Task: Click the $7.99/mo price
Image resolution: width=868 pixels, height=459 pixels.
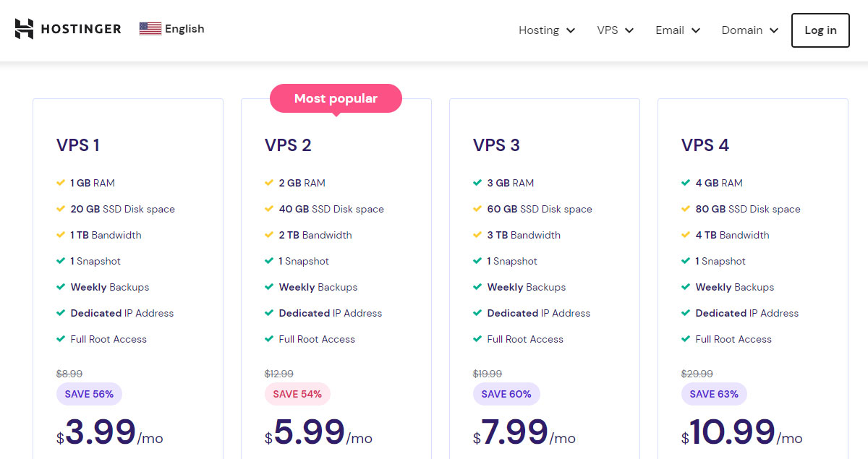Action: [524, 432]
